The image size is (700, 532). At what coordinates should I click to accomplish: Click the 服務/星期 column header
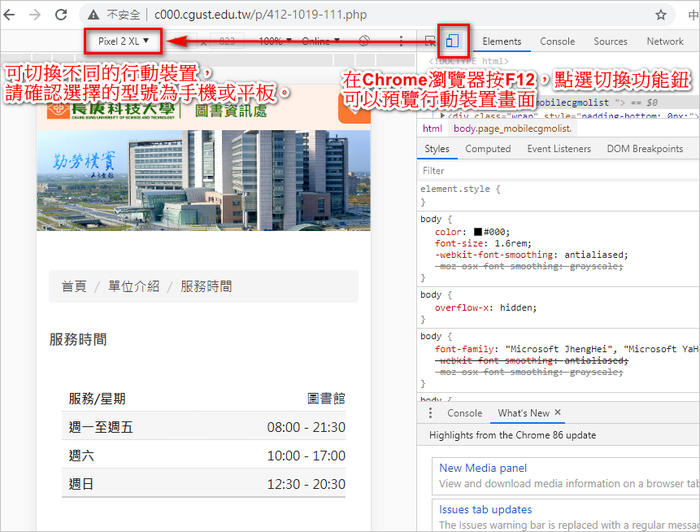tap(97, 399)
